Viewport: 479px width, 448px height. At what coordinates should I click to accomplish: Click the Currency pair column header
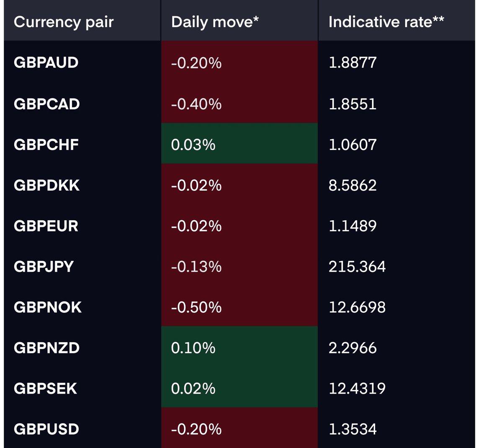click(64, 22)
